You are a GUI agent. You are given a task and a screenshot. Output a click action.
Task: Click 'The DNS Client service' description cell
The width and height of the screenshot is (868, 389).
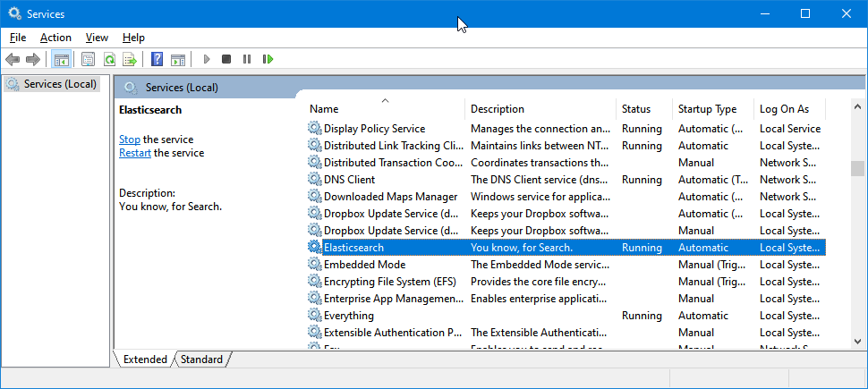tap(540, 179)
